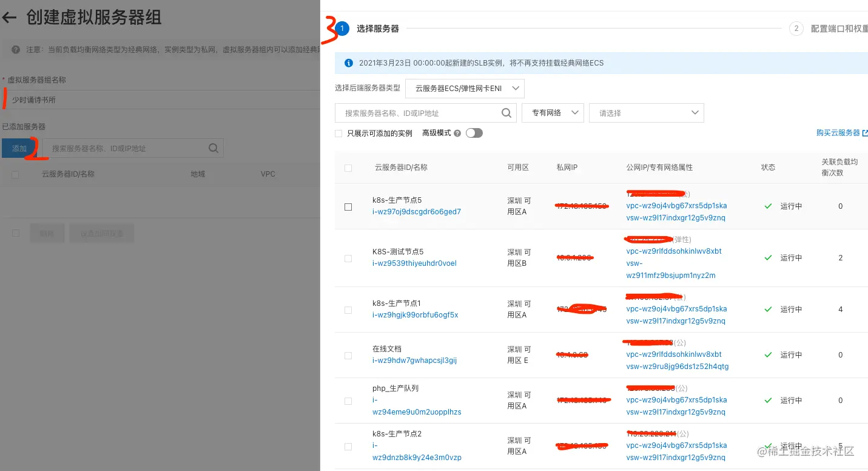
Task: Select all servers with header checkbox
Action: point(348,168)
